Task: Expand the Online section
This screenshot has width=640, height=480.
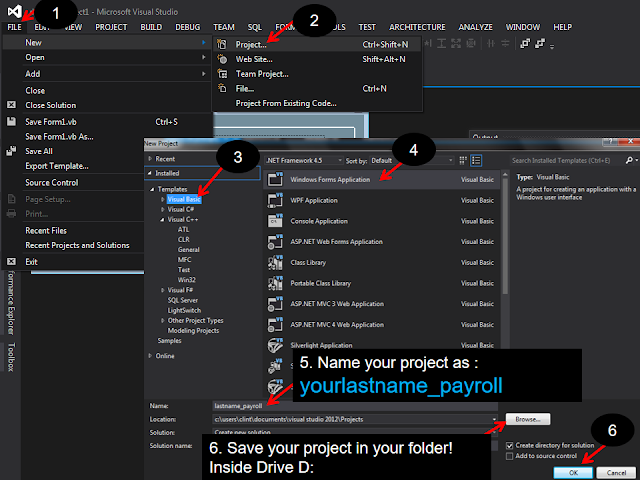Action: tap(150, 356)
